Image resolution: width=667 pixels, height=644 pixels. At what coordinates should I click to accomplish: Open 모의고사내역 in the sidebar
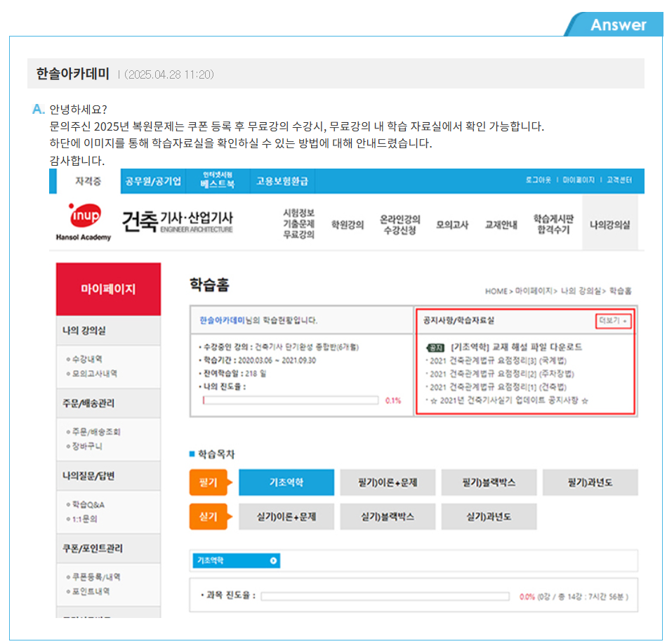(x=95, y=374)
